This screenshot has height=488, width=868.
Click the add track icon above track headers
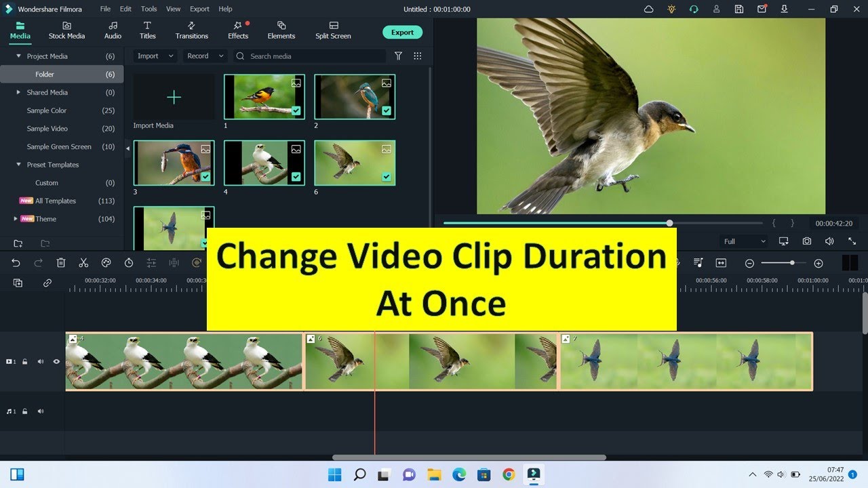pos(18,283)
